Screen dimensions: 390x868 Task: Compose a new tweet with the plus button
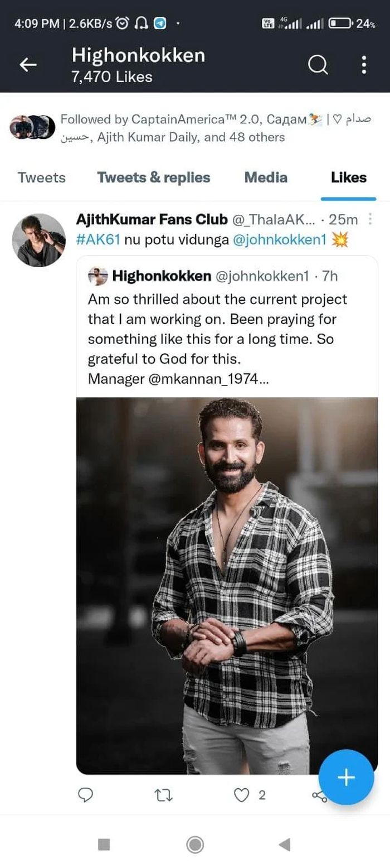pos(347,777)
